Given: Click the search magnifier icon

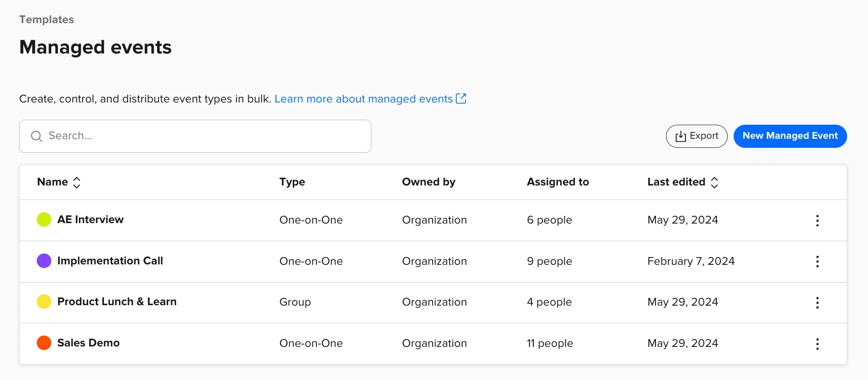Looking at the screenshot, I should 36,136.
